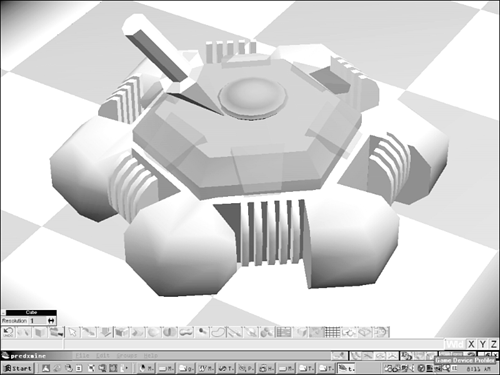Toggle the grid snap icon
This screenshot has width=500, height=375.
[332, 332]
